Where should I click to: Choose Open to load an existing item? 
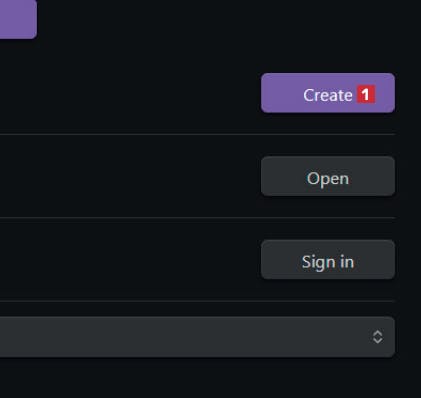point(328,176)
